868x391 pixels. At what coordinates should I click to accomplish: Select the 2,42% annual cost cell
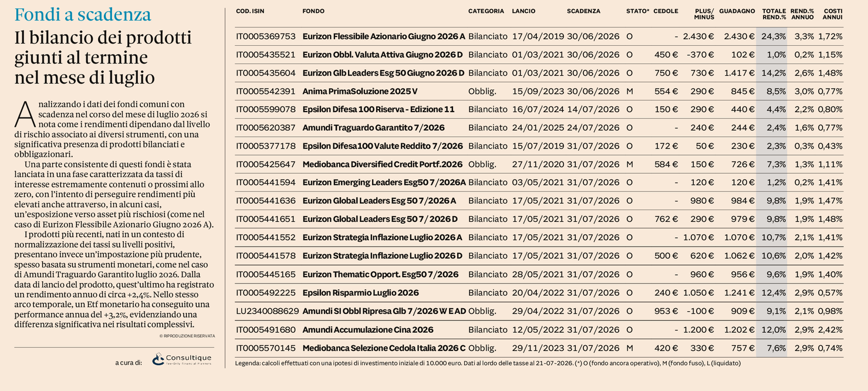click(830, 329)
